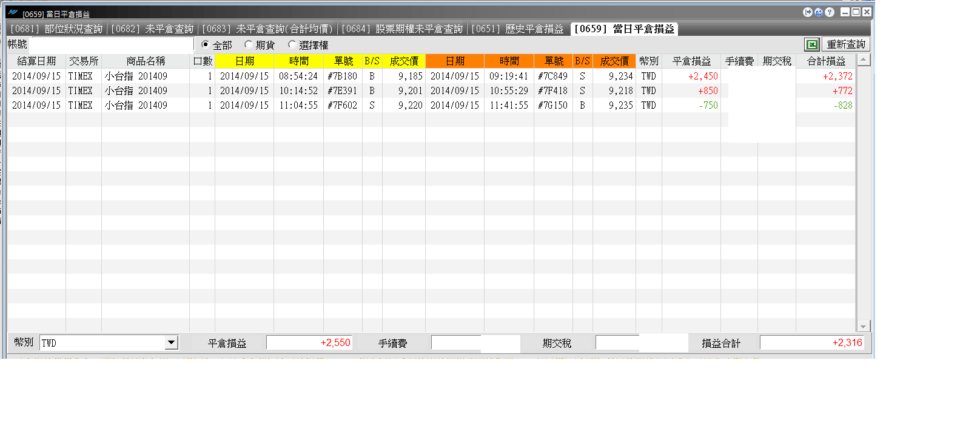This screenshot has width=980, height=448.
Task: Close the 當日平倉損益 window
Action: click(x=867, y=12)
